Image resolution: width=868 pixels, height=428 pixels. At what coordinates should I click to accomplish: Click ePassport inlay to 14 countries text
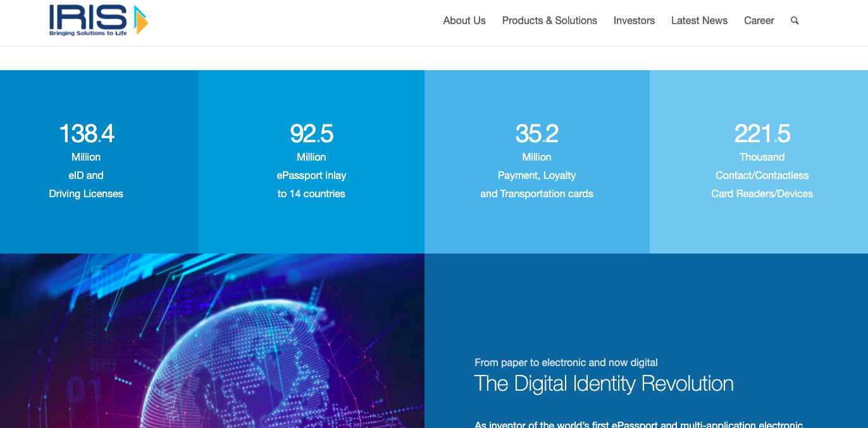click(x=311, y=185)
